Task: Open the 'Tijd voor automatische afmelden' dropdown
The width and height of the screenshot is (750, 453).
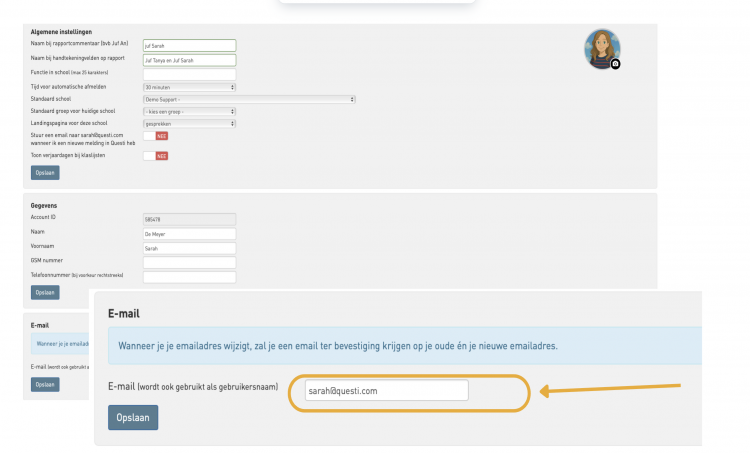Action: pyautogui.click(x=189, y=87)
